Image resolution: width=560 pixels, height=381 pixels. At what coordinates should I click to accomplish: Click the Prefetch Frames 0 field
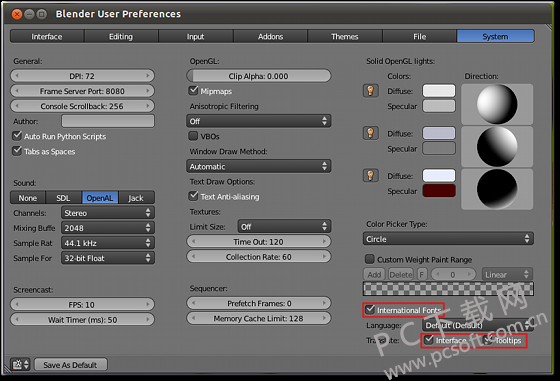[x=259, y=303]
